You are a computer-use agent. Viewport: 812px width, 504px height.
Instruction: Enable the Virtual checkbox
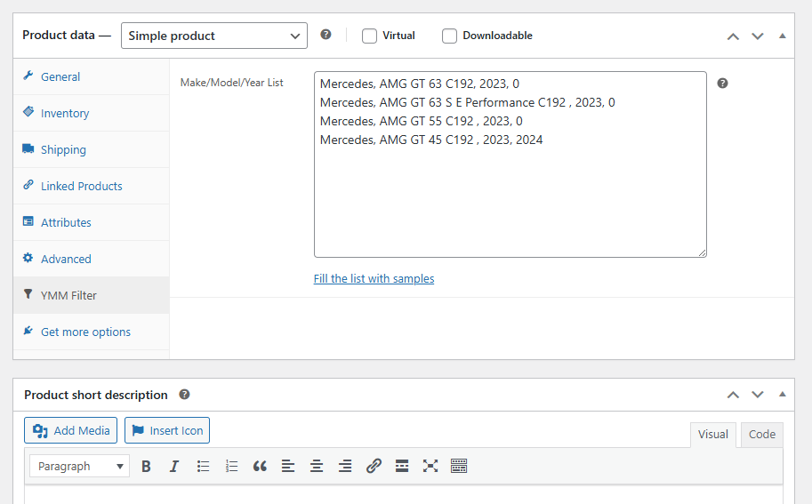[x=369, y=36]
